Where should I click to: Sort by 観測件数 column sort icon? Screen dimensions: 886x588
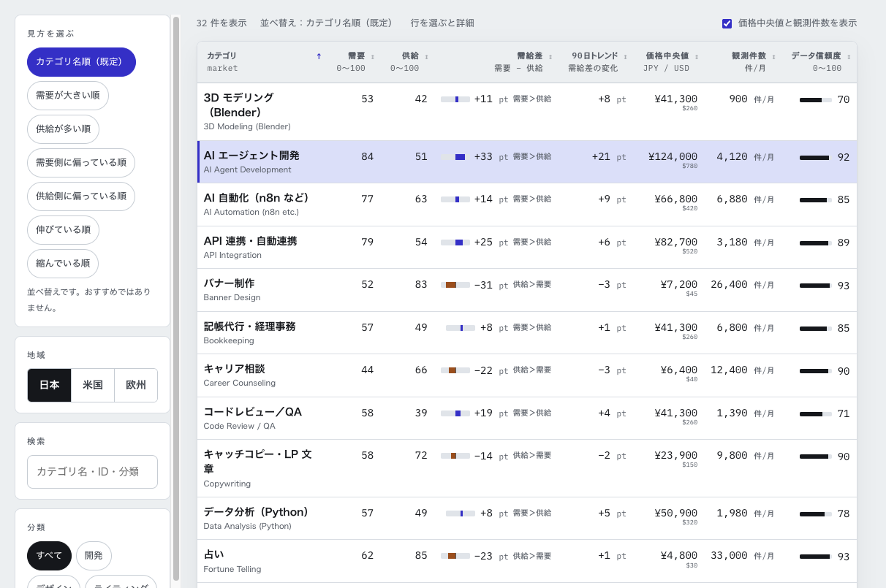[x=773, y=56]
